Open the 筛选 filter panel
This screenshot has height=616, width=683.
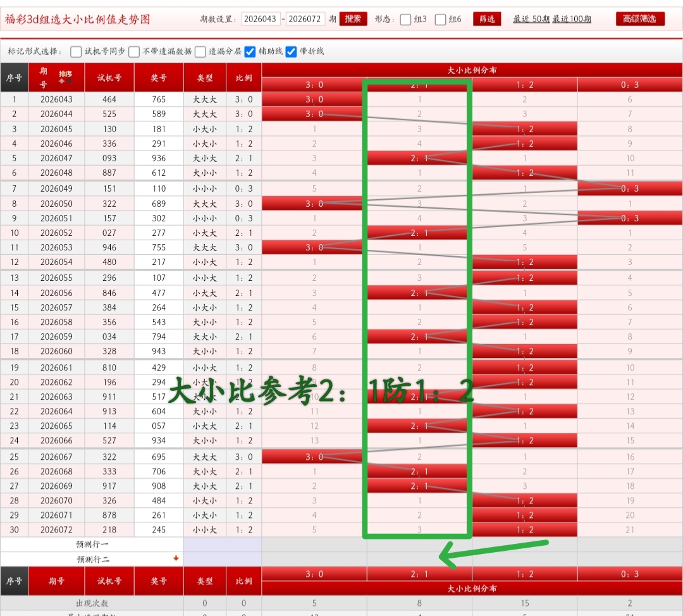487,18
